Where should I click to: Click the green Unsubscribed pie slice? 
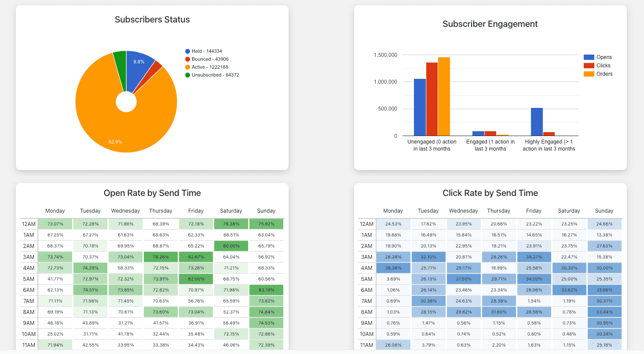click(121, 66)
